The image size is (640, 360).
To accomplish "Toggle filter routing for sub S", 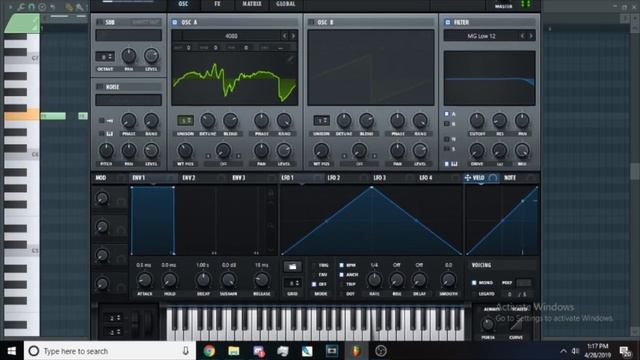I will [447, 149].
